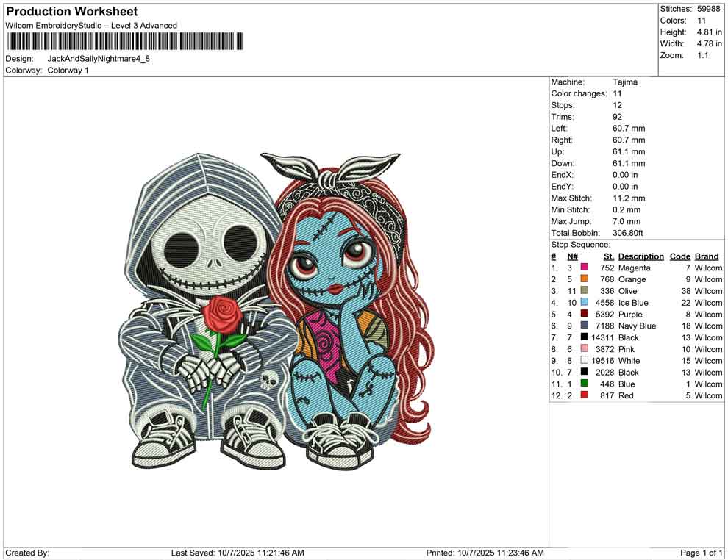Click the min stitch value '0.2 mm'
The height and width of the screenshot is (560, 728).
tap(627, 209)
